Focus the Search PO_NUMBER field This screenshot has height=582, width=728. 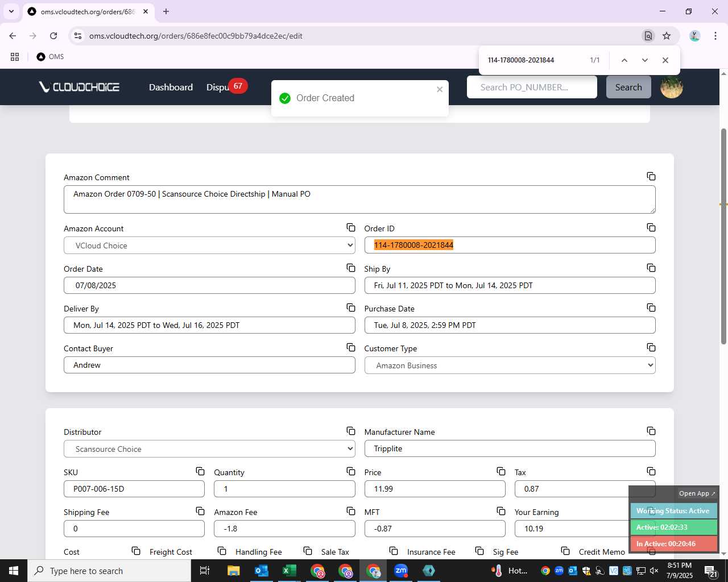click(x=532, y=87)
